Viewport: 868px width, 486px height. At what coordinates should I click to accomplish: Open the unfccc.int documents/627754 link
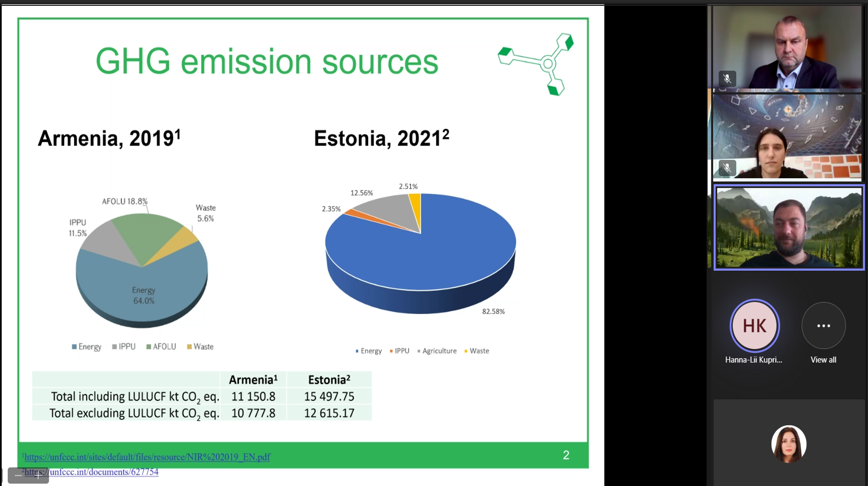point(104,472)
